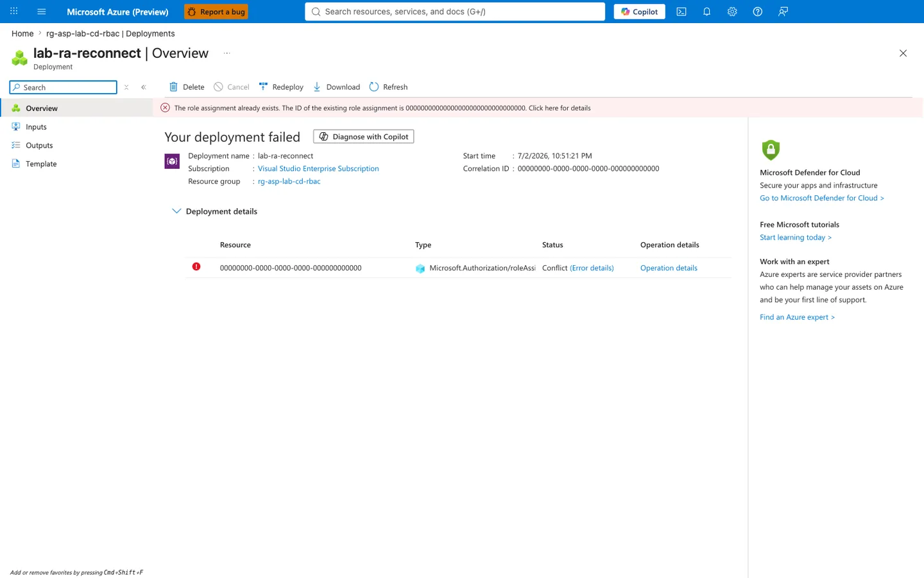Click the purple deployment icon beside deployment name
Image resolution: width=924 pixels, height=578 pixels.
[172, 161]
